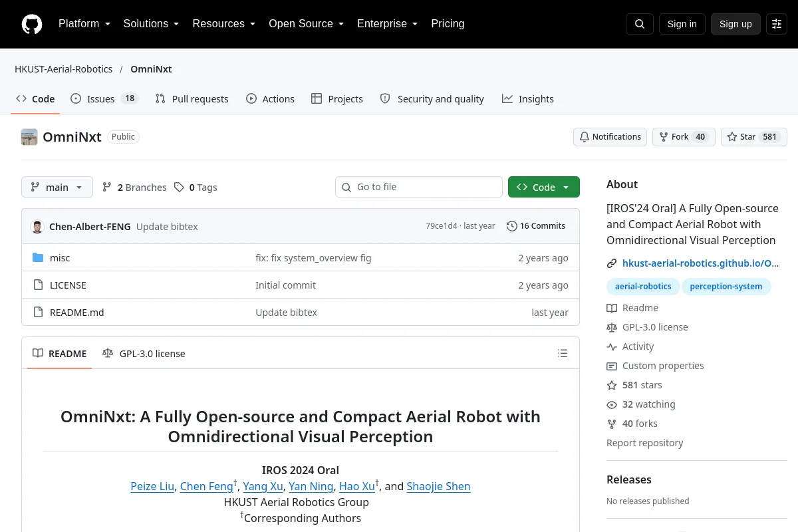Select the GPL-3.0 license tab
The width and height of the screenshot is (798, 532).
point(144,354)
